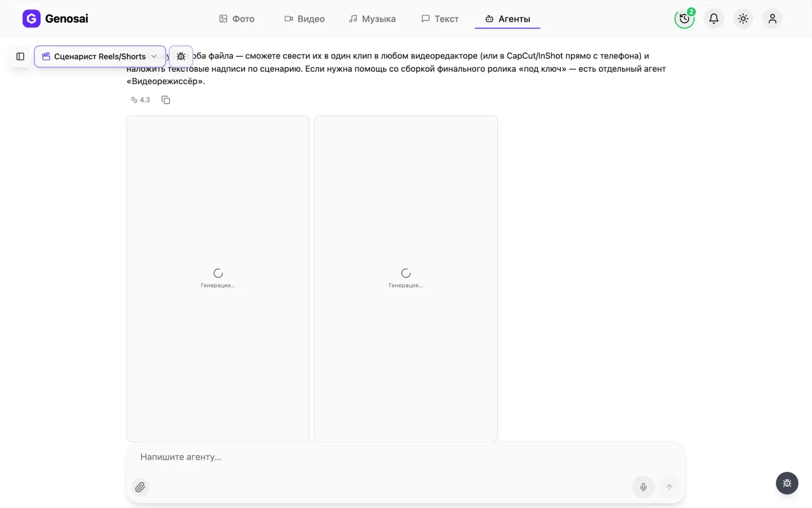
Task: Open user profile menu
Action: tap(772, 19)
